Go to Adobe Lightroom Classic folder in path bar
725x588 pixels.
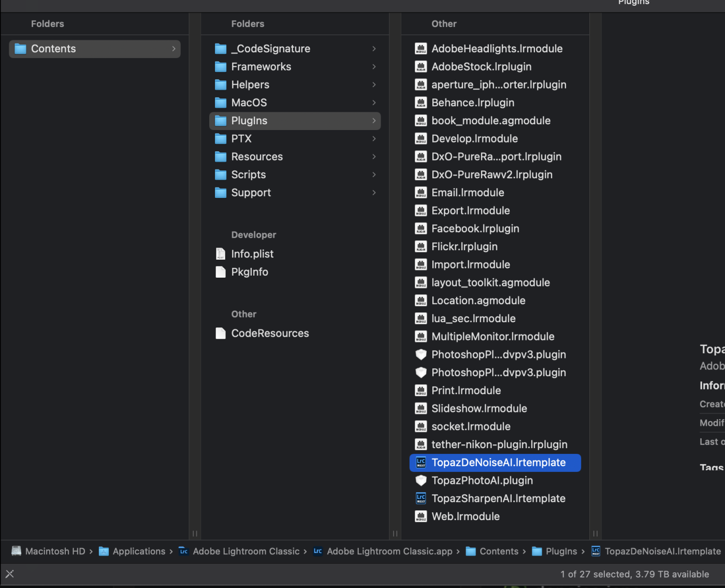pos(239,551)
